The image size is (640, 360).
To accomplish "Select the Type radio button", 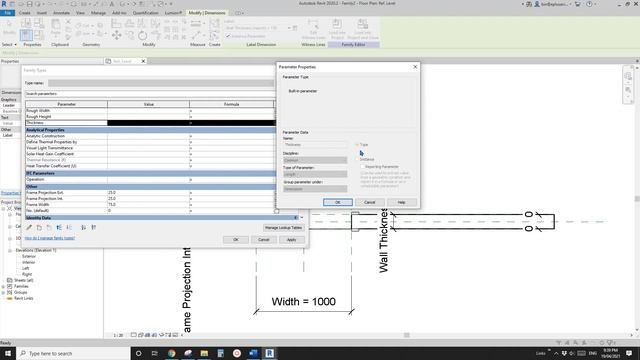I will pyautogui.click(x=357, y=144).
